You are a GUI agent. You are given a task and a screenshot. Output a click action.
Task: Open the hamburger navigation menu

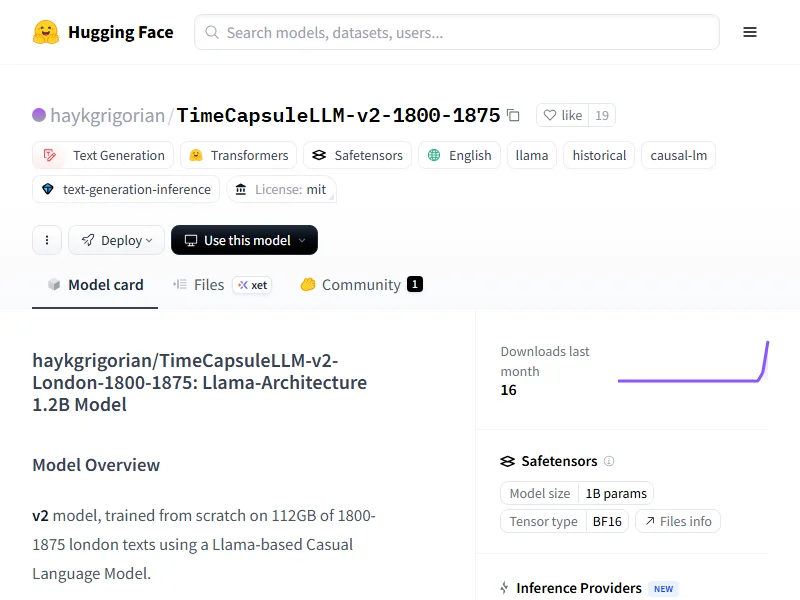tap(750, 32)
